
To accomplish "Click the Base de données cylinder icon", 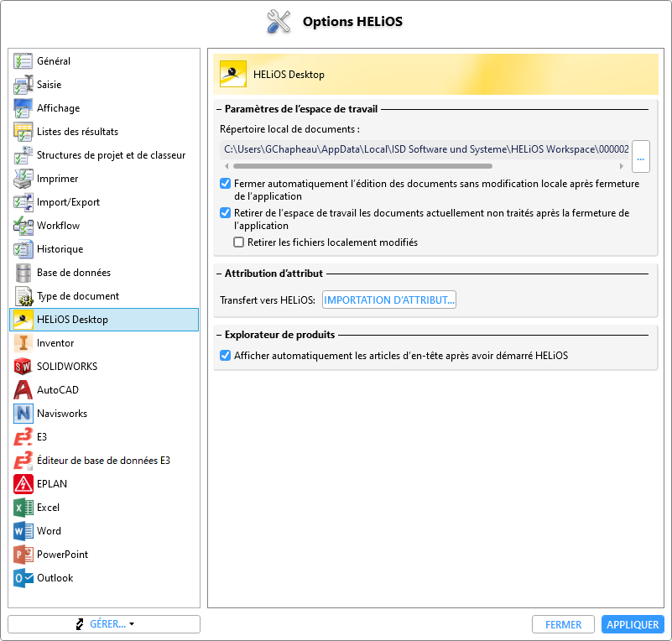I will click(23, 273).
